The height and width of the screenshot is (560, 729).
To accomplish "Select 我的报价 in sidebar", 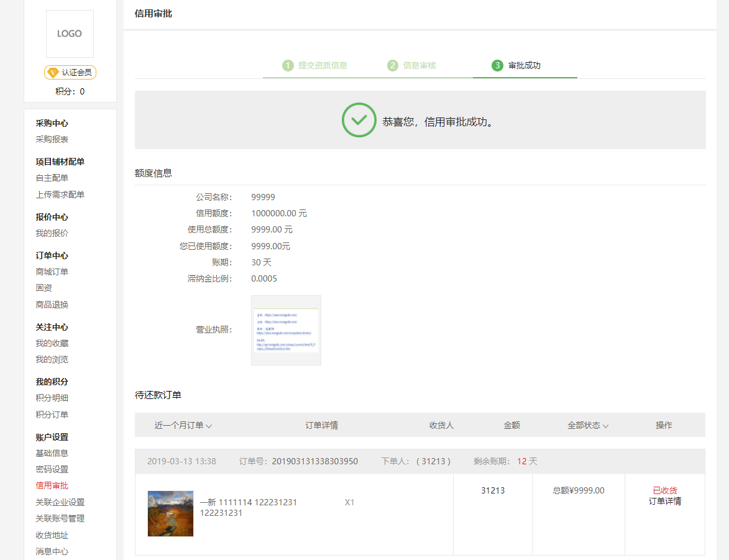I will click(52, 233).
